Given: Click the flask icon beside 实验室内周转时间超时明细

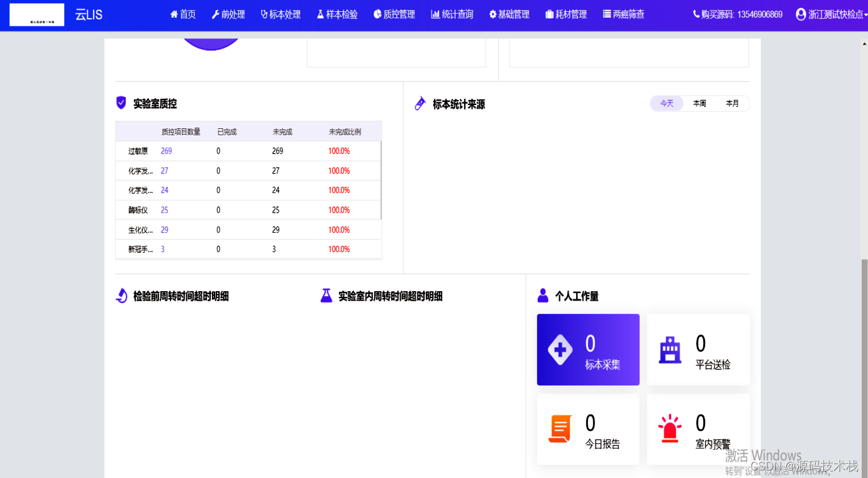Looking at the screenshot, I should (326, 295).
